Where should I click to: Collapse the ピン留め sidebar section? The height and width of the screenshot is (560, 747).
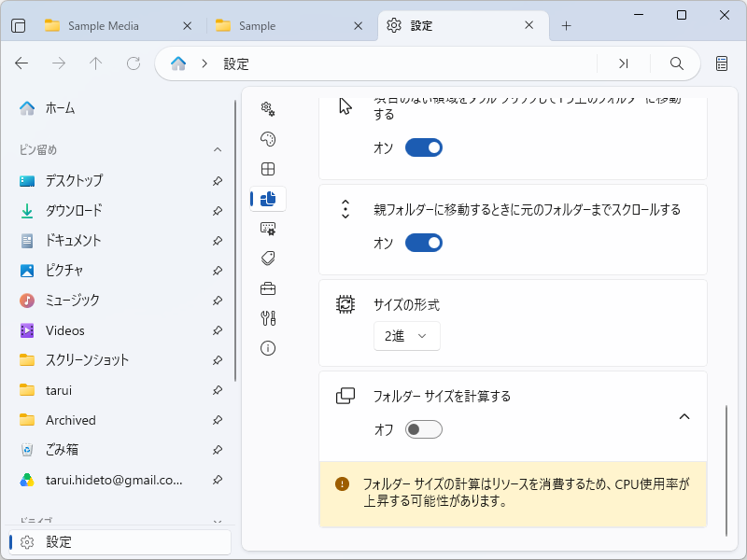[218, 150]
